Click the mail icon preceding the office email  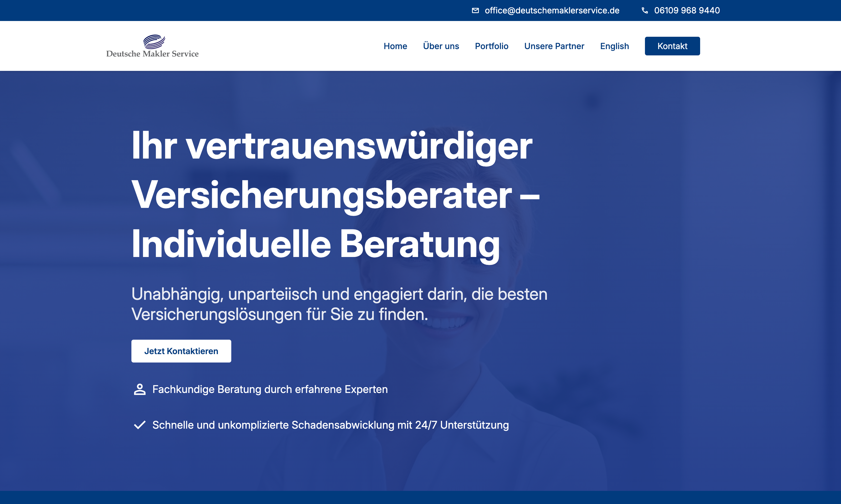(x=476, y=10)
